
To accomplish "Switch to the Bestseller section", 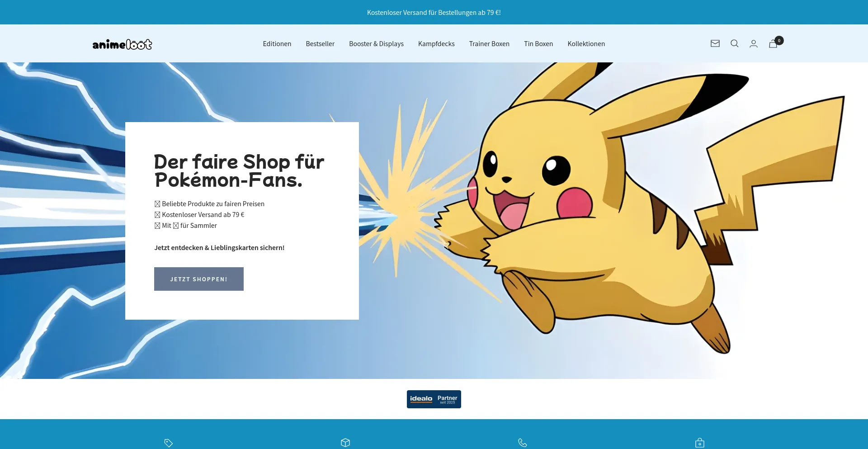I will point(320,43).
